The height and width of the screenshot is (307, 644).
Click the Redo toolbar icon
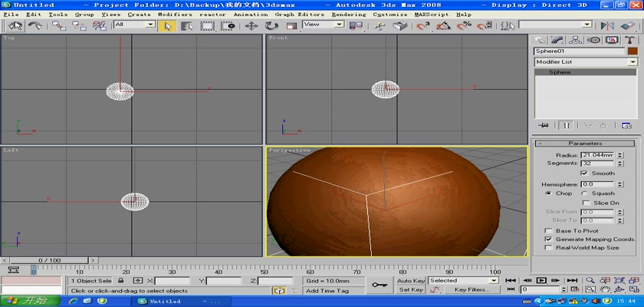coord(35,25)
